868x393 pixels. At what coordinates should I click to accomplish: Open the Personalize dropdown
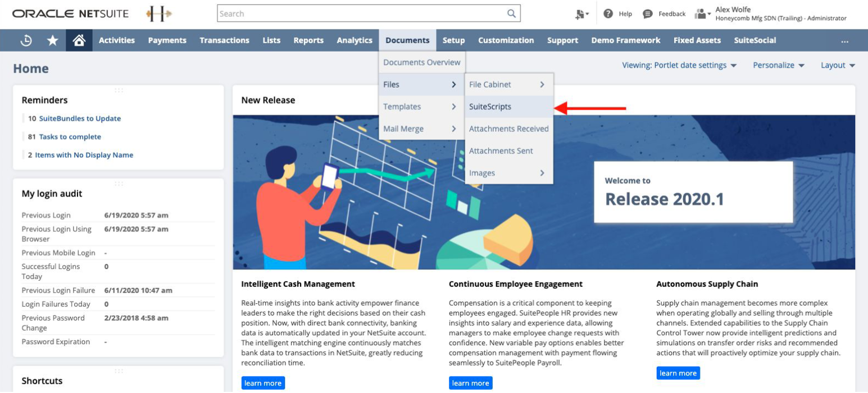[x=779, y=65]
